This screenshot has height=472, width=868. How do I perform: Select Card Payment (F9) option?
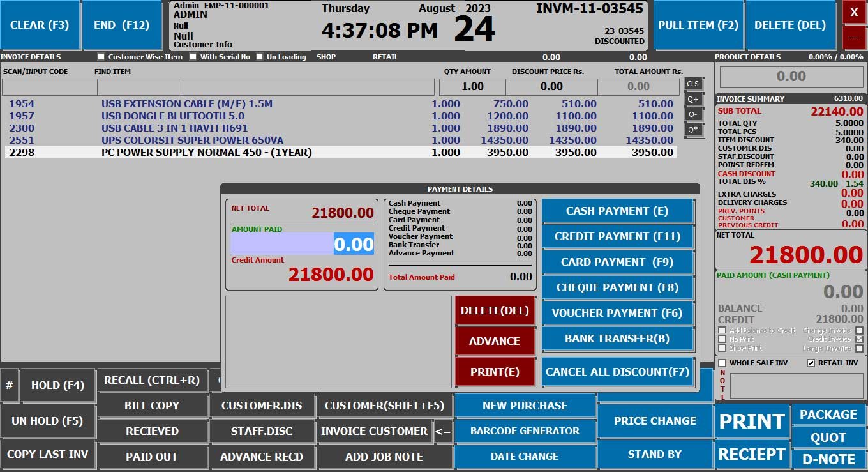click(617, 262)
